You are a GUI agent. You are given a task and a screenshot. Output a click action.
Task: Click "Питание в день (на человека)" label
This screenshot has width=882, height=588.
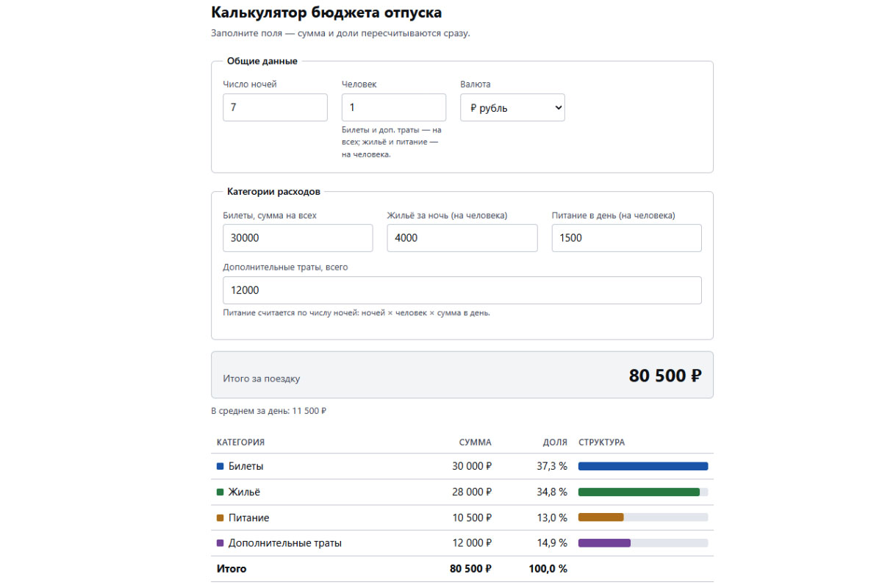[x=614, y=215]
